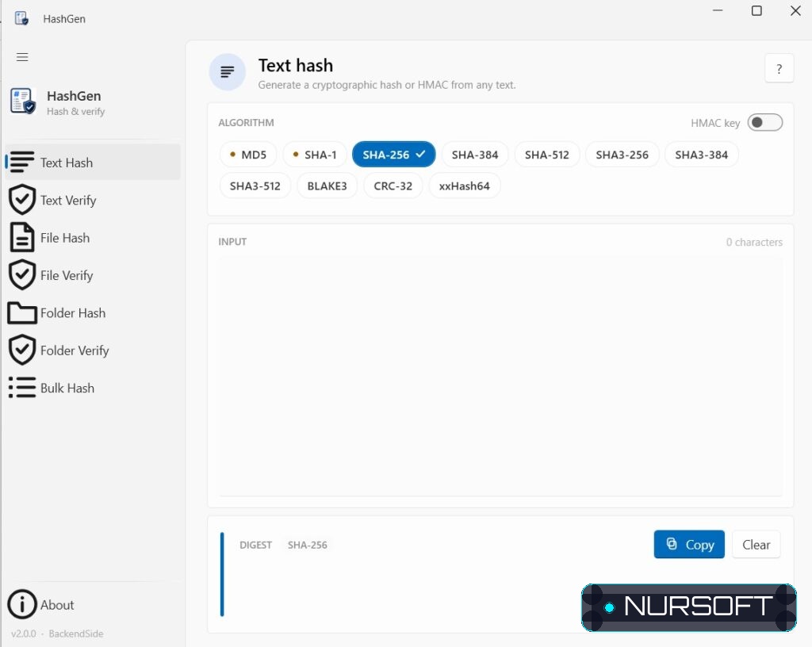Choose SHA3-256 algorithm
812x647 pixels.
[622, 155]
